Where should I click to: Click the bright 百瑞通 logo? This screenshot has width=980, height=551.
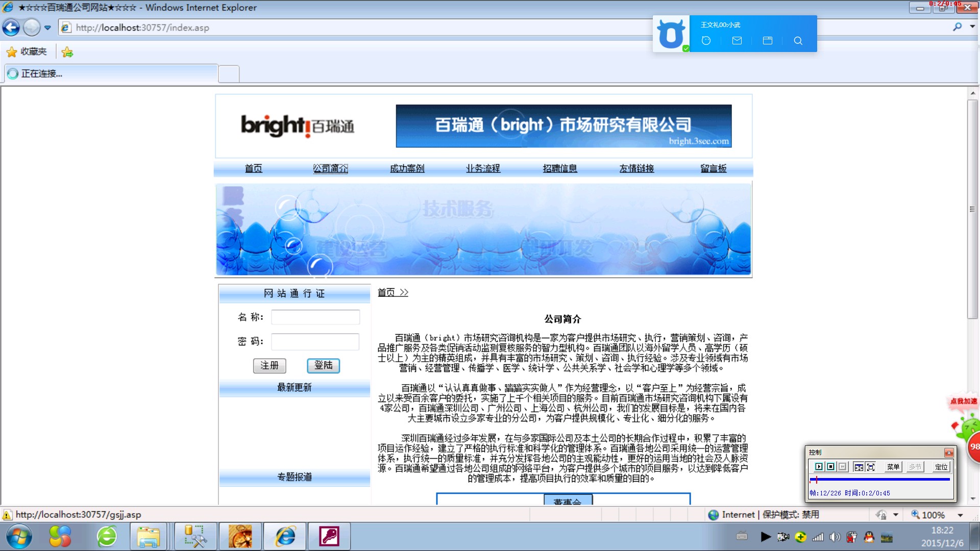(298, 126)
